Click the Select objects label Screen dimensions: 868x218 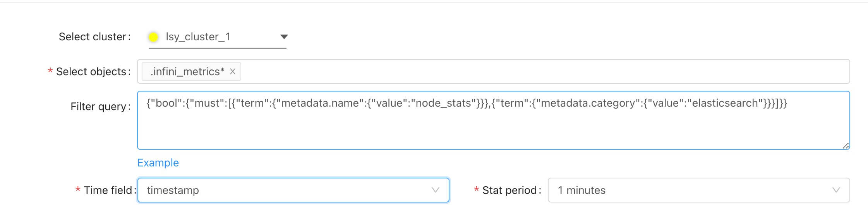point(91,71)
